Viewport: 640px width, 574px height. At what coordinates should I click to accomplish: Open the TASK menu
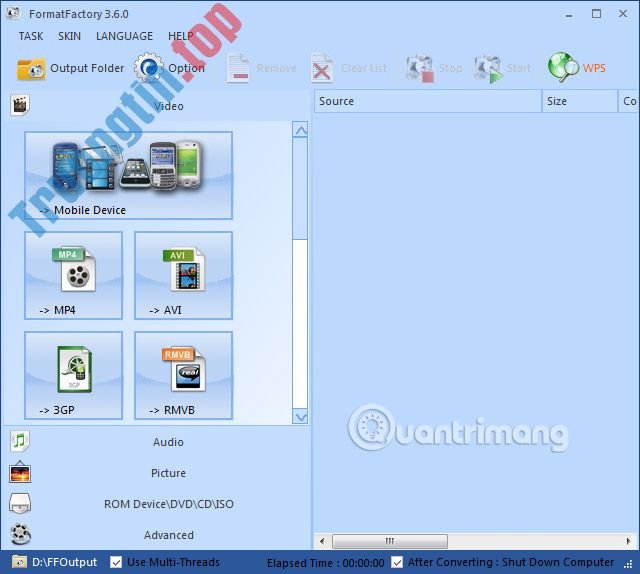(31, 36)
